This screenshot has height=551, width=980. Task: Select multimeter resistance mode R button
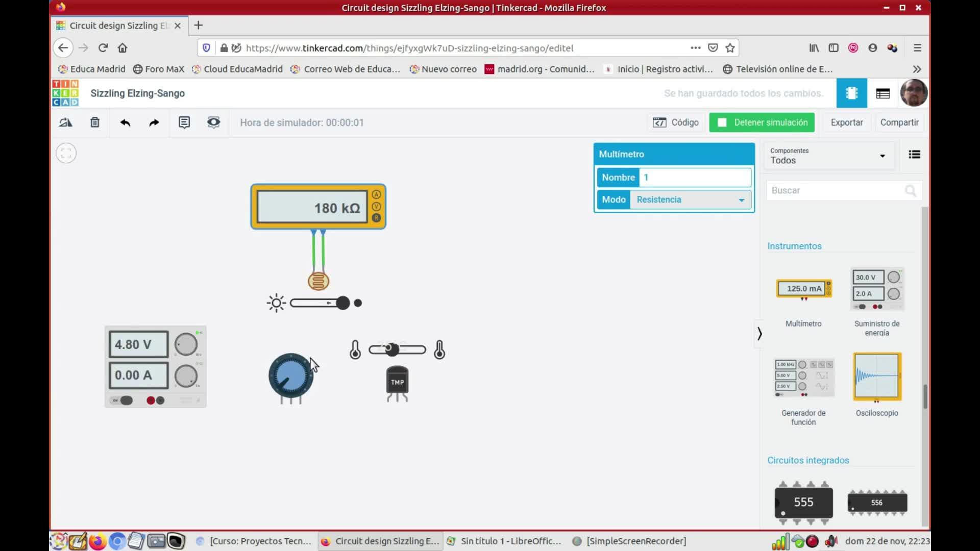(x=376, y=218)
